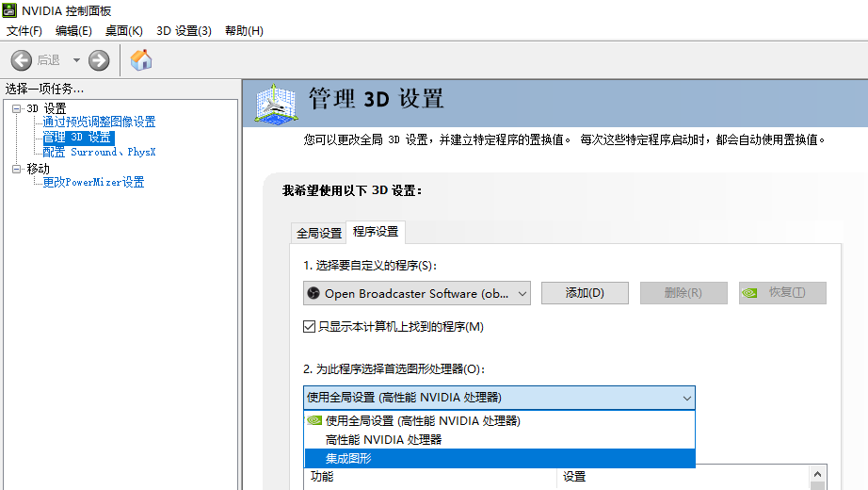Click the 3D 设置 tree root label
Viewport: 868px width, 490px height.
[x=46, y=108]
